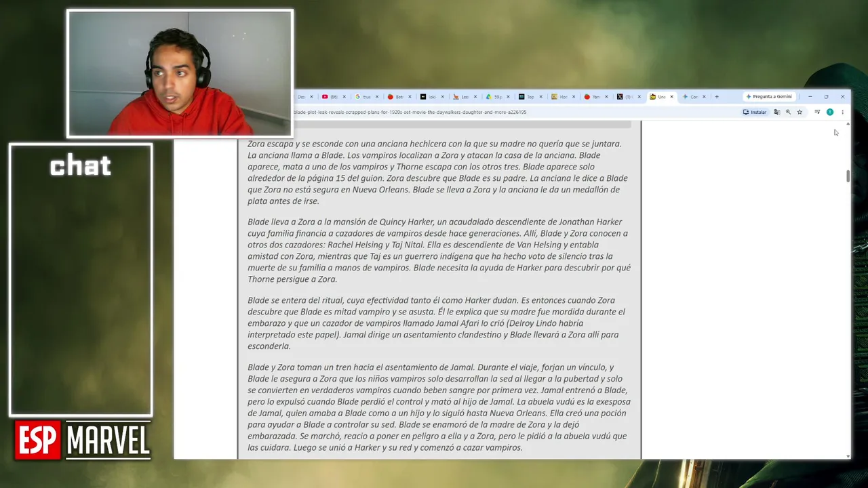868x488 pixels.
Task: Click the paragraph starting 'Blade se entera del ritual'
Action: coord(436,323)
